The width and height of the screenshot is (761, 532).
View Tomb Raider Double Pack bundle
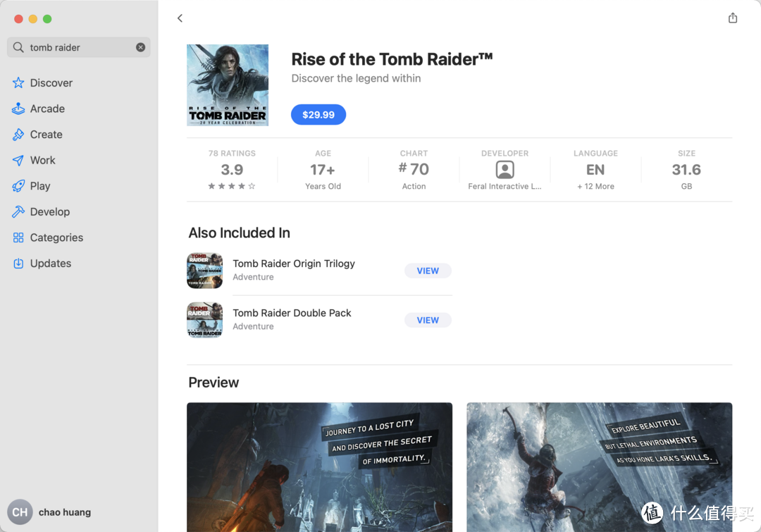point(428,320)
